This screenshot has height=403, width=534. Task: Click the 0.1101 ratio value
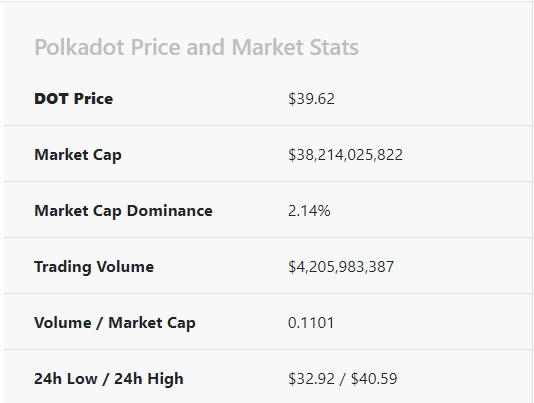(x=311, y=323)
